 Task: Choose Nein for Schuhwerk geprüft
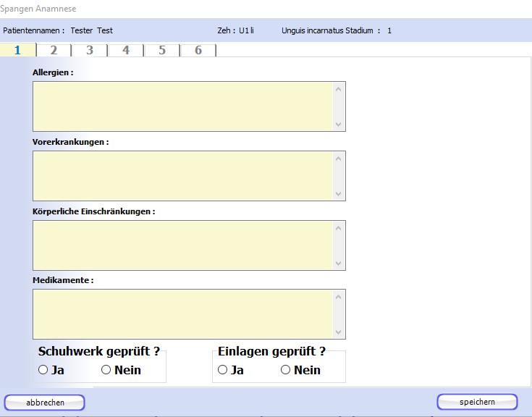[106, 370]
